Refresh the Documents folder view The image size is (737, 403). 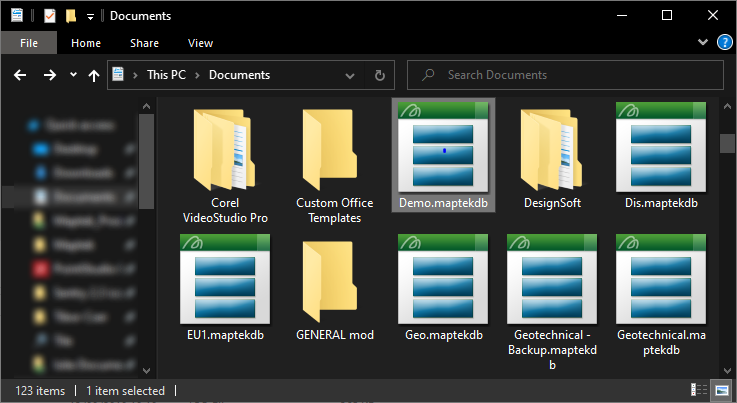[380, 75]
